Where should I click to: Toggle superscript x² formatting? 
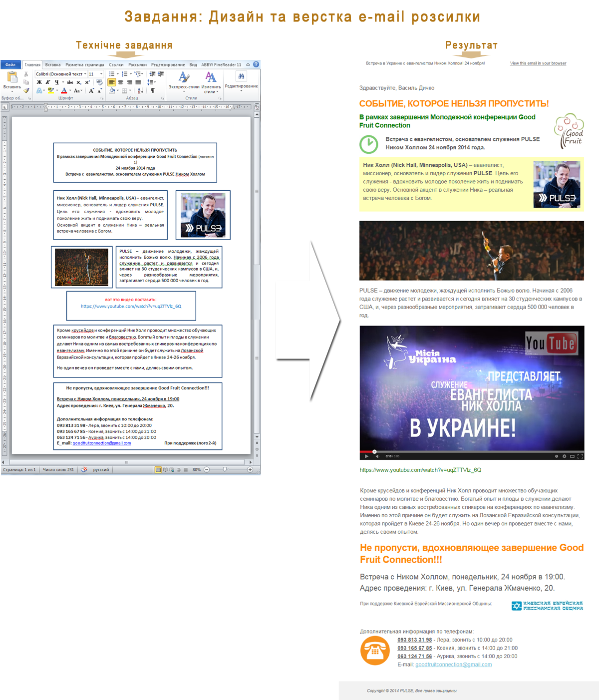coord(87,82)
